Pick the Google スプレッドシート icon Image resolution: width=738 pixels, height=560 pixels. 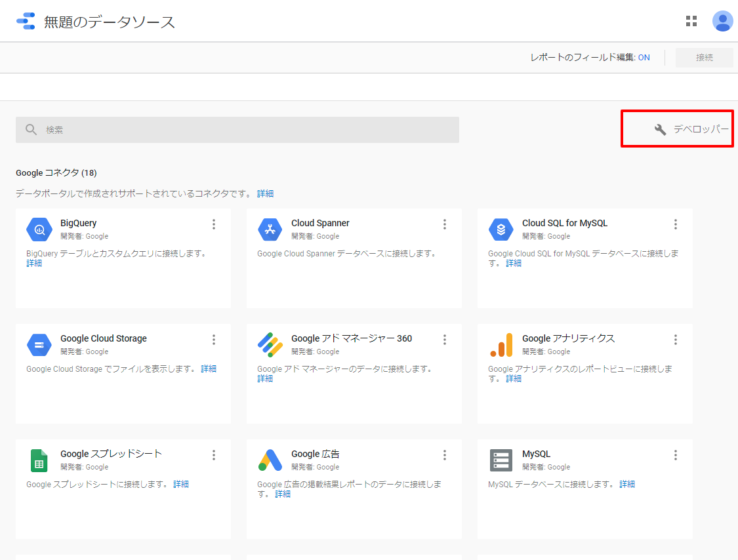[39, 460]
